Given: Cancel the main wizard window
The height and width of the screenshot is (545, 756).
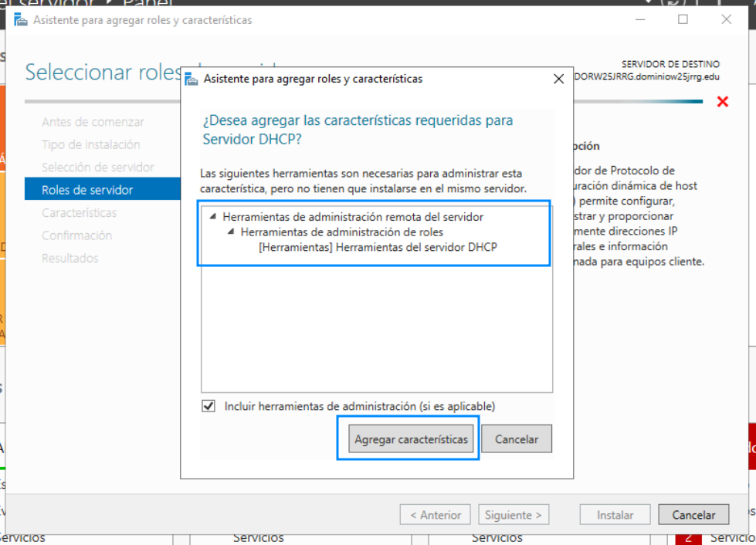Looking at the screenshot, I should (693, 515).
